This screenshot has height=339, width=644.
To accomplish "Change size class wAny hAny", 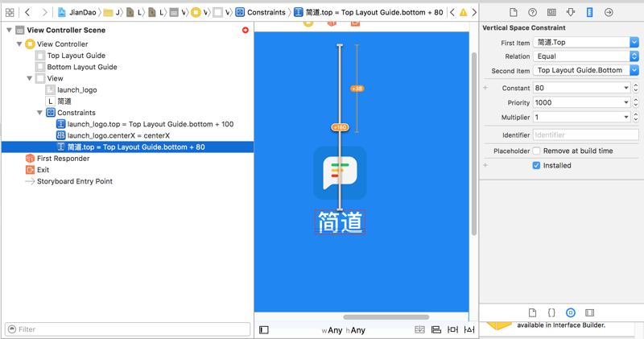I will 344,330.
